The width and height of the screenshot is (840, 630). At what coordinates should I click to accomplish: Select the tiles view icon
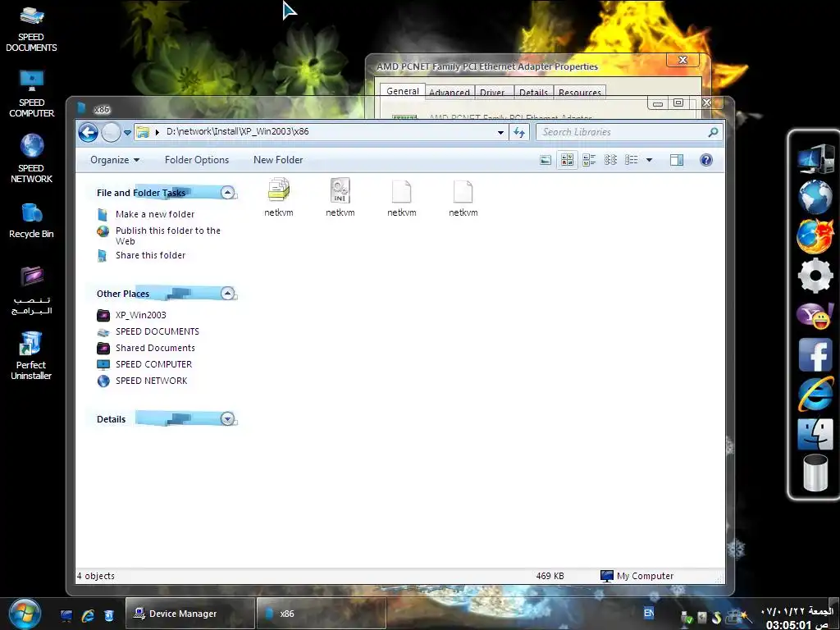[589, 160]
